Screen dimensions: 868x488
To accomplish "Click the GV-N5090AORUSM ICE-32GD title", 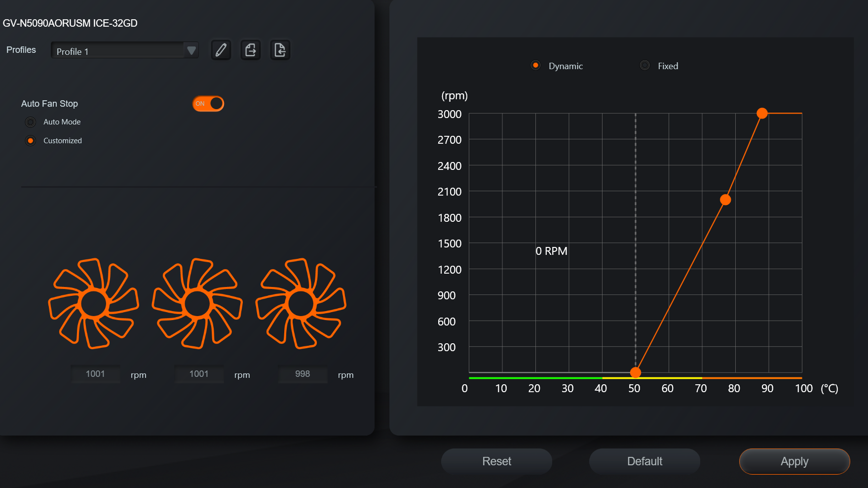I will (x=70, y=23).
